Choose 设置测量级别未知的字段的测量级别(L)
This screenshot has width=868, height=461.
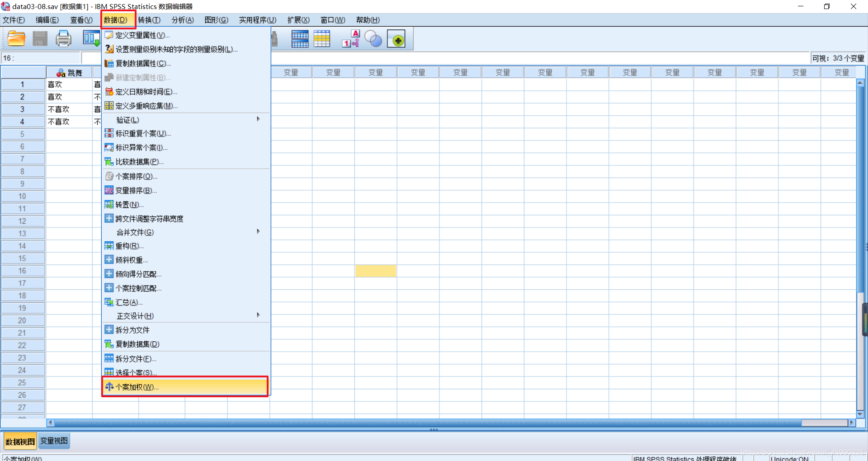pyautogui.click(x=186, y=49)
